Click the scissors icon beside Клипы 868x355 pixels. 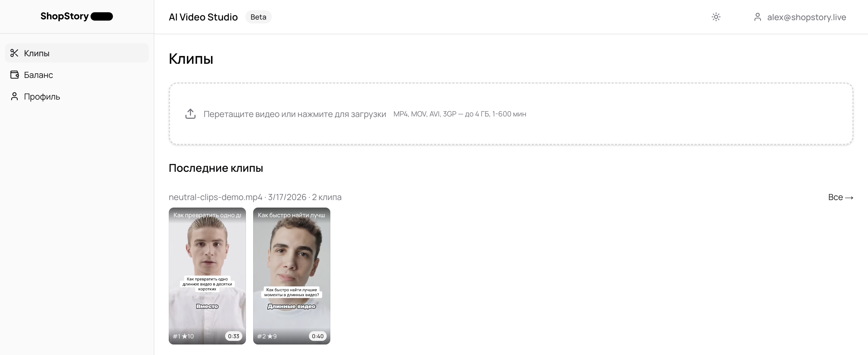click(14, 53)
